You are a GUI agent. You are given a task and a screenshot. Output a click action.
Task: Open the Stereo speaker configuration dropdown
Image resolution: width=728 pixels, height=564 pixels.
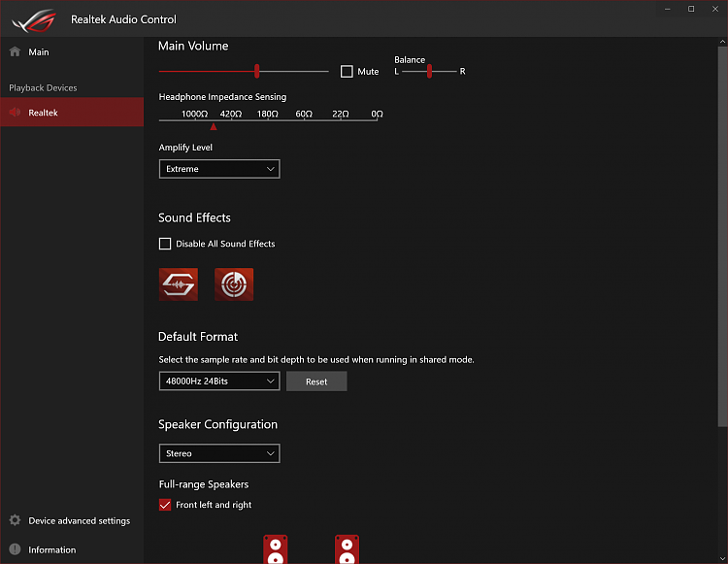coord(219,453)
